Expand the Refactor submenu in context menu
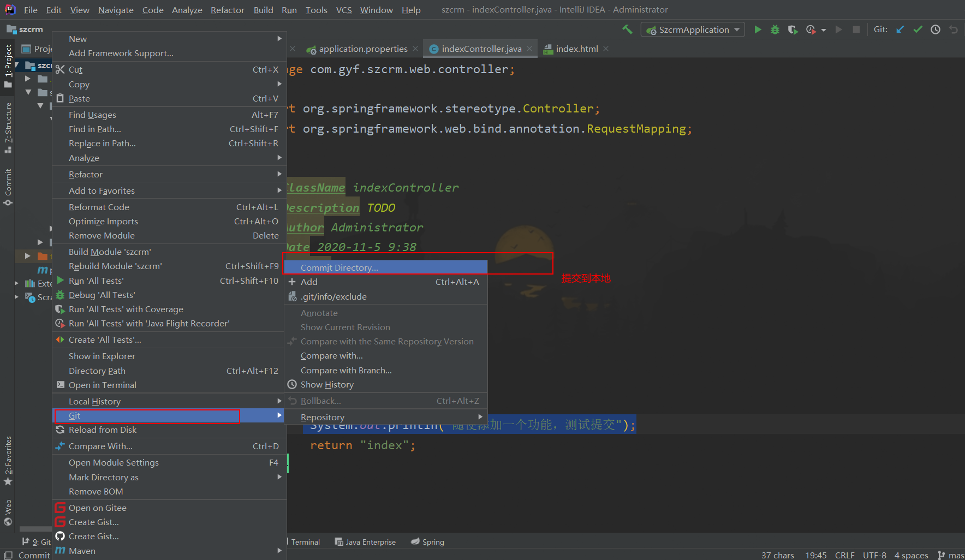The width and height of the screenshot is (965, 560). tap(169, 174)
